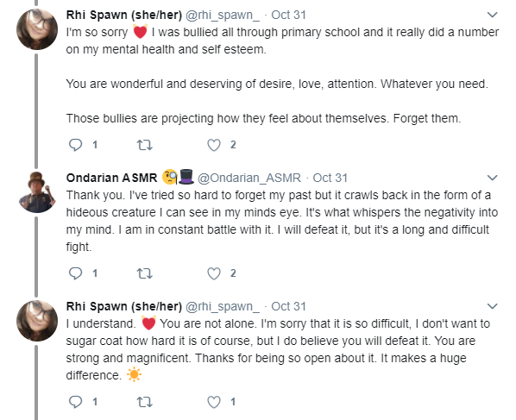Open more options on Ondarian ASMR tweet
This screenshot has height=420, width=516.
click(x=492, y=178)
